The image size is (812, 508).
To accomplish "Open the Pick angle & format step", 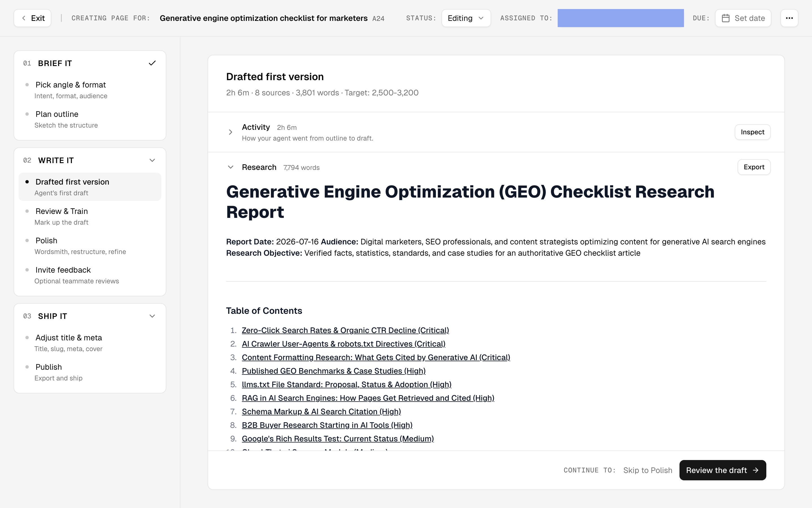I will (x=90, y=90).
